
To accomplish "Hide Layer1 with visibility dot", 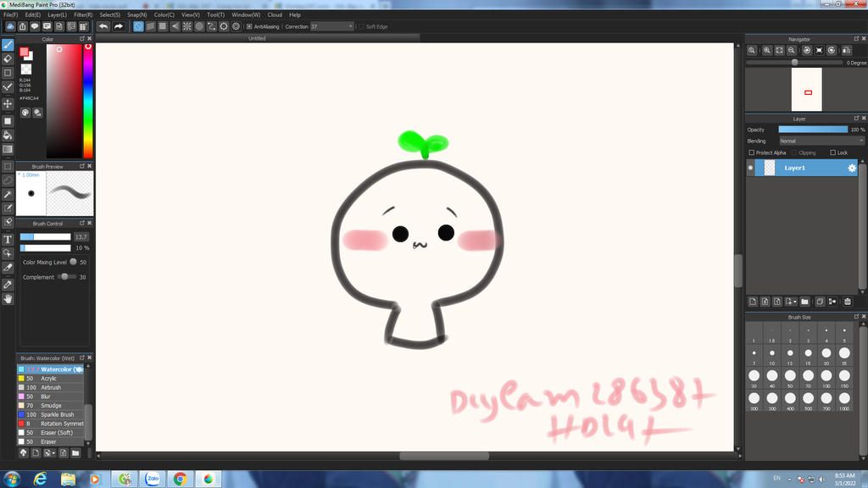I will (751, 168).
